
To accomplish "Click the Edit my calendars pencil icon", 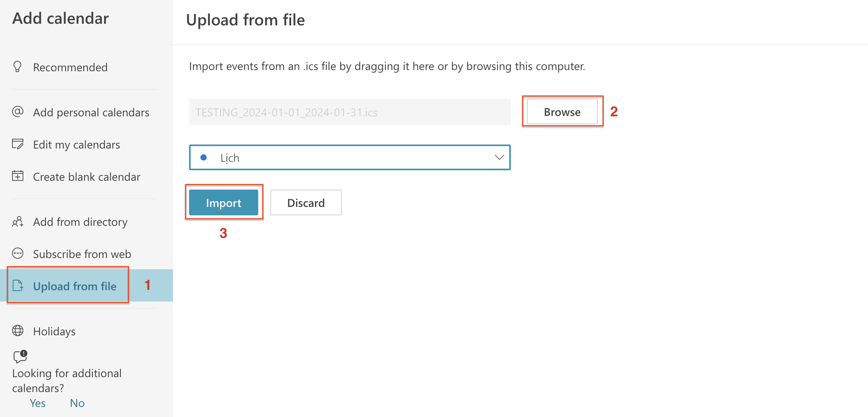I will tap(18, 144).
